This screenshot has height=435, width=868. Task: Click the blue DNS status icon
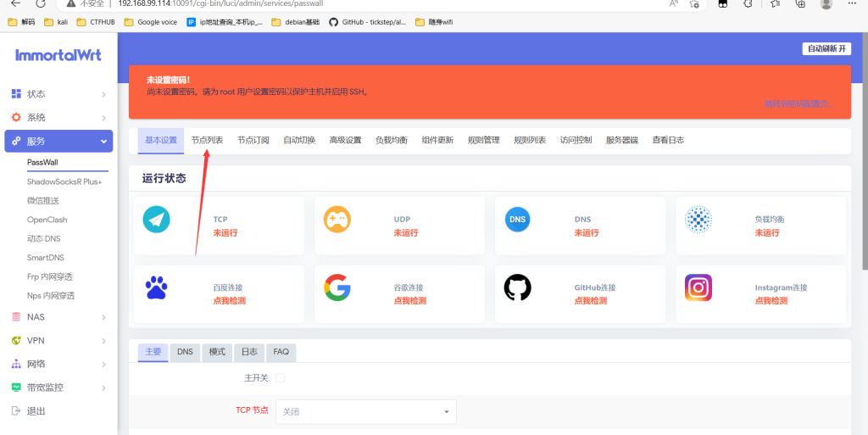coord(517,220)
